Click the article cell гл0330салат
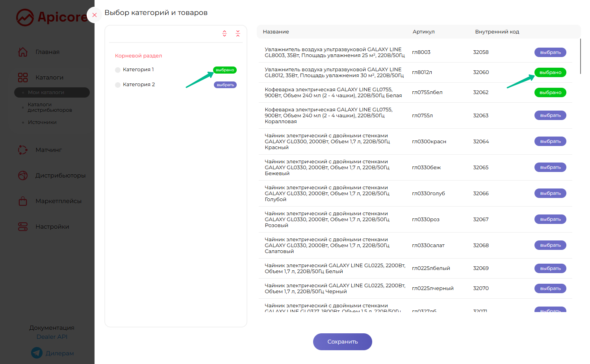This screenshot has height=364, width=590. tap(428, 246)
